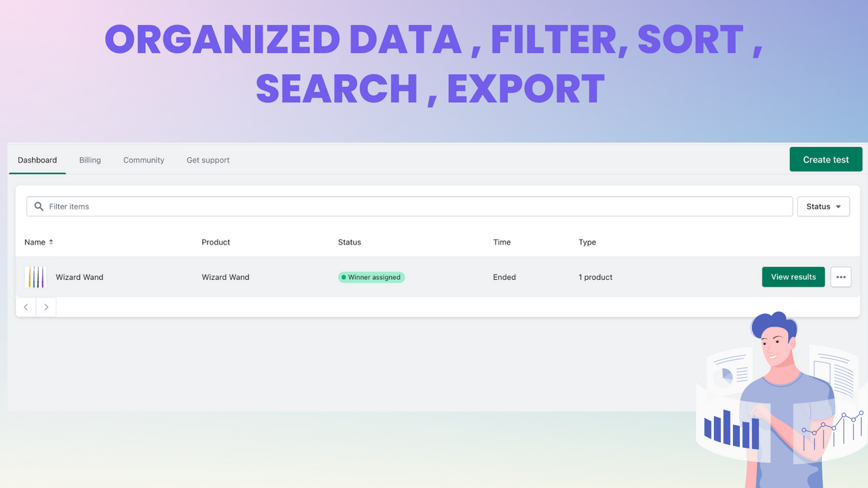Sort by the Name column arrows

pyautogui.click(x=51, y=242)
